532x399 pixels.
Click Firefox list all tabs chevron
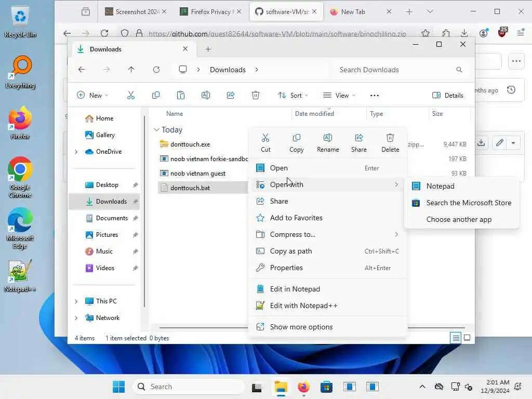pyautogui.click(x=430, y=11)
